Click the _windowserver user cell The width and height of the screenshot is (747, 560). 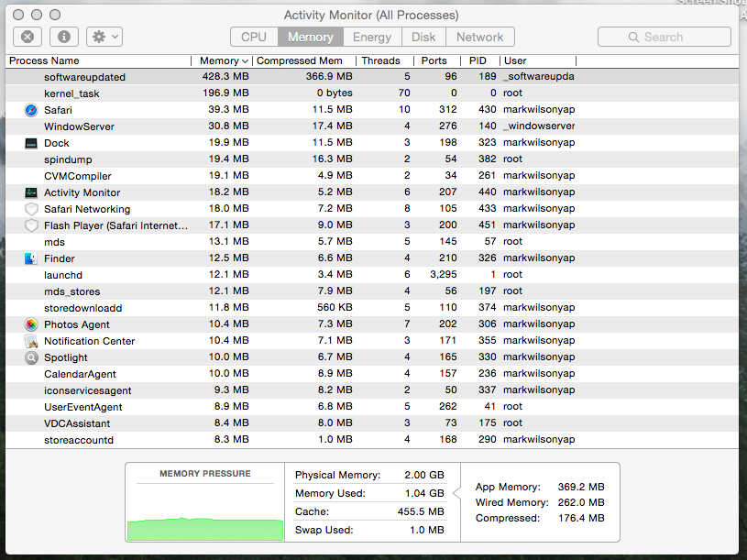pyautogui.click(x=539, y=126)
